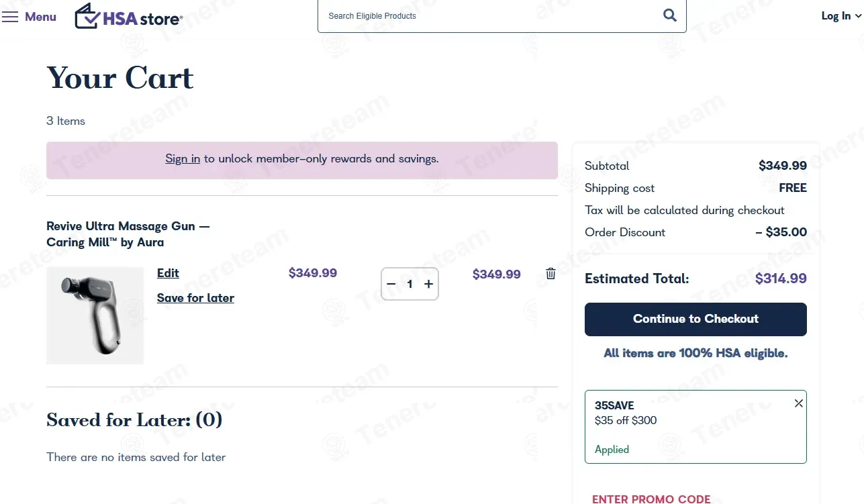
Task: Click the quantity value in stepper
Action: coord(410,284)
